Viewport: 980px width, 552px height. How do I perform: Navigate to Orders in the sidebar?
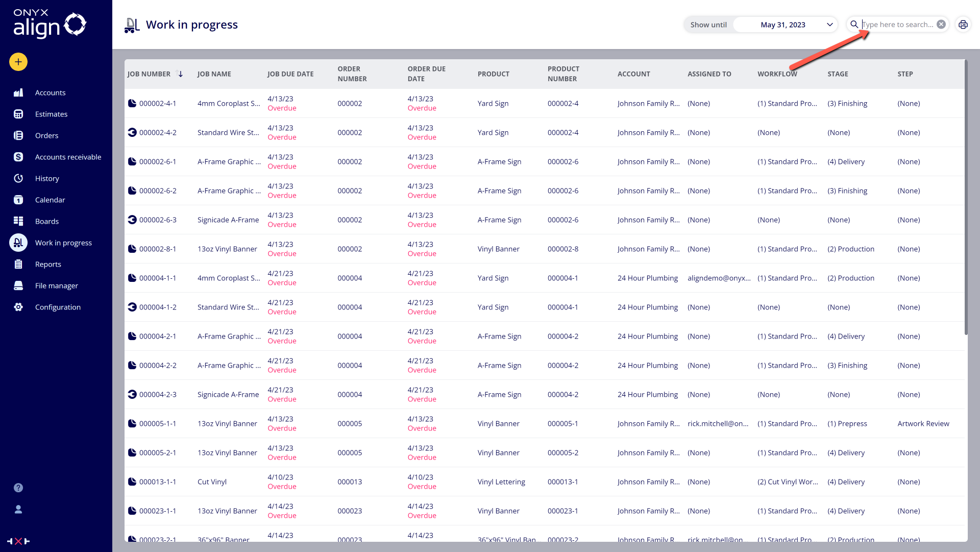tap(46, 136)
